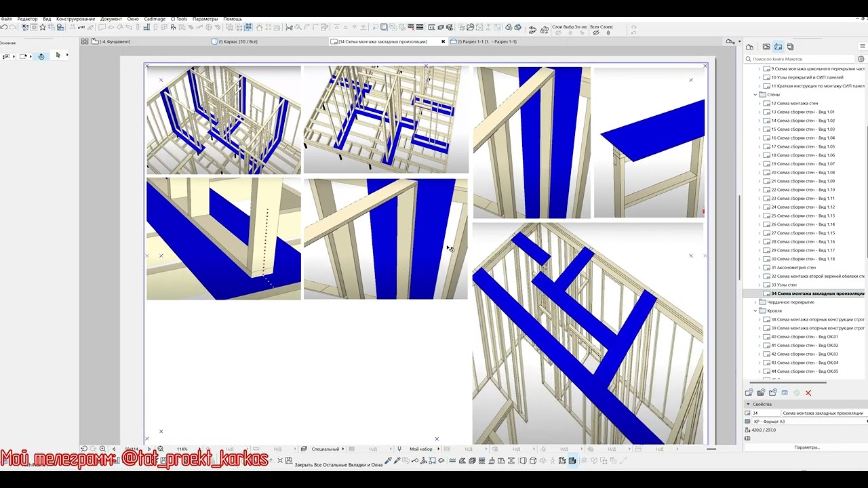This screenshot has height=488, width=868.
Task: Open the Cadimage menu
Action: [155, 19]
